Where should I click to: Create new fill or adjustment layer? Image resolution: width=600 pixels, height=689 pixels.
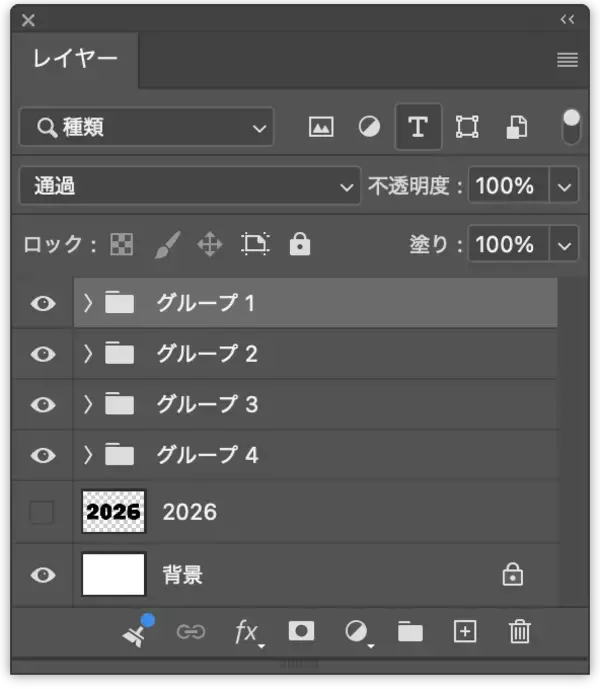[x=358, y=633]
